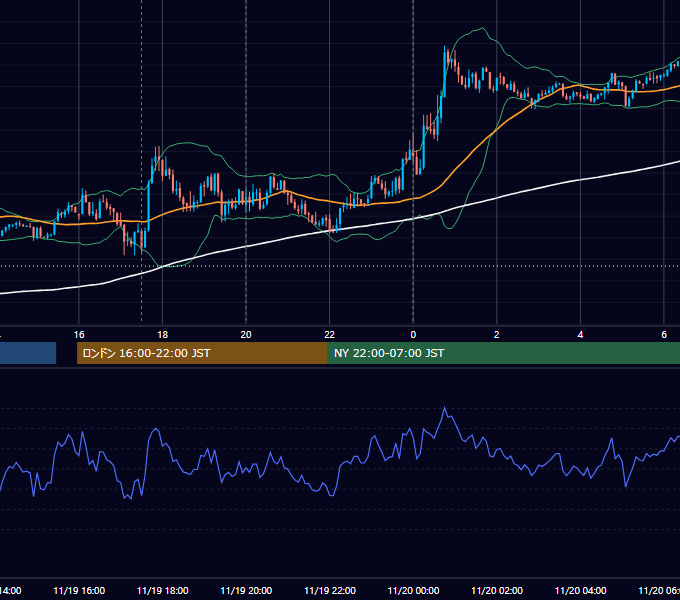Click the oscillator's highest peak after 00:00
This screenshot has height=600, width=680.
click(445, 408)
